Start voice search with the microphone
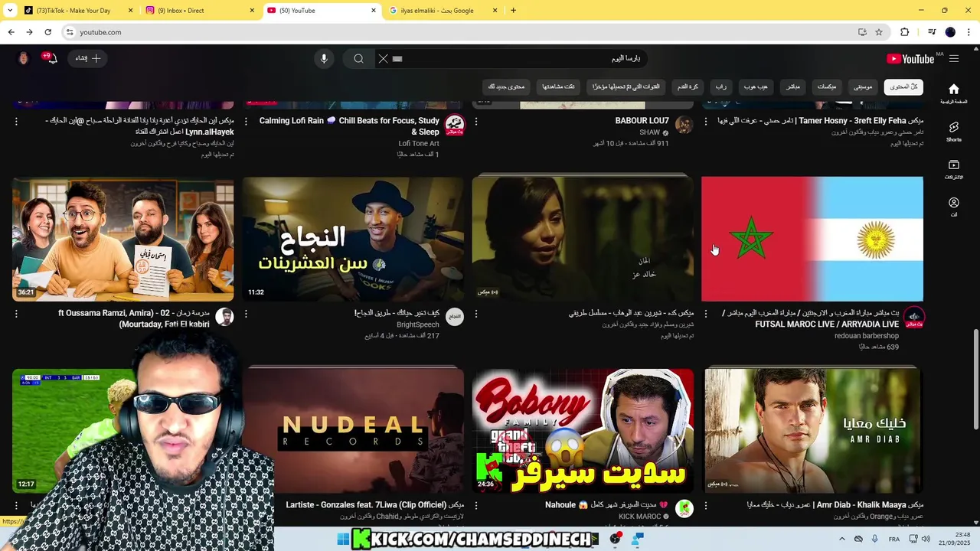Screen dimensions: 980x551 click(324, 59)
